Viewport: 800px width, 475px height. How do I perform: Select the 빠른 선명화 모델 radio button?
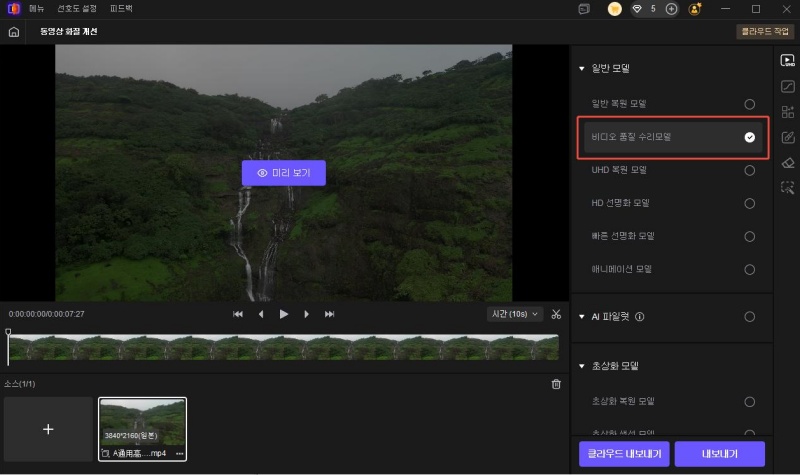[x=749, y=237]
